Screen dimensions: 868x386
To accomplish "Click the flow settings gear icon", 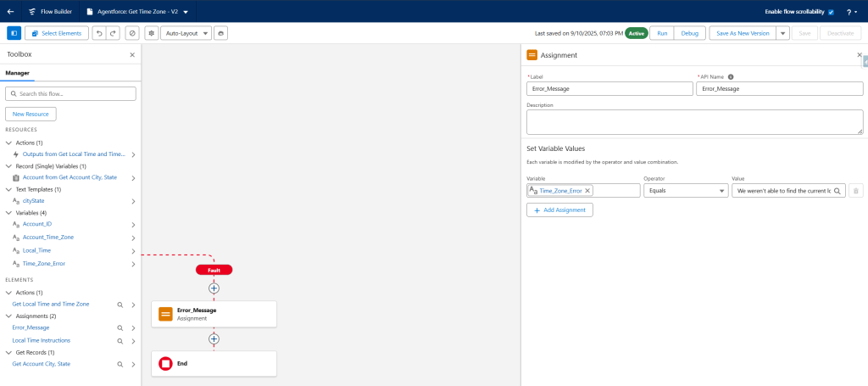I will tap(152, 33).
